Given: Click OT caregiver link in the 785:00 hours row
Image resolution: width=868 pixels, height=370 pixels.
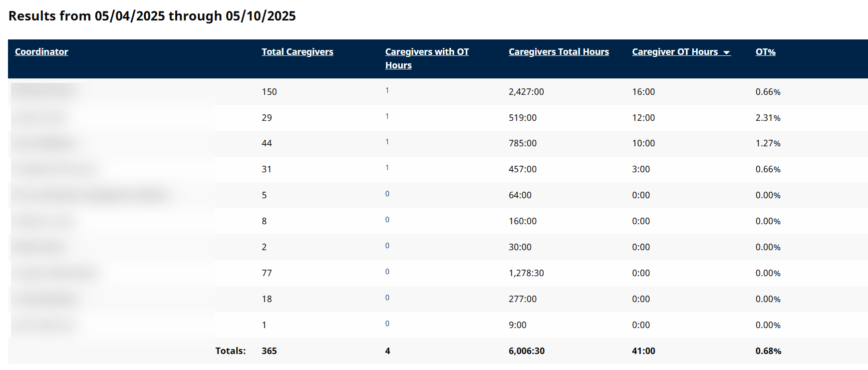Looking at the screenshot, I should [387, 142].
